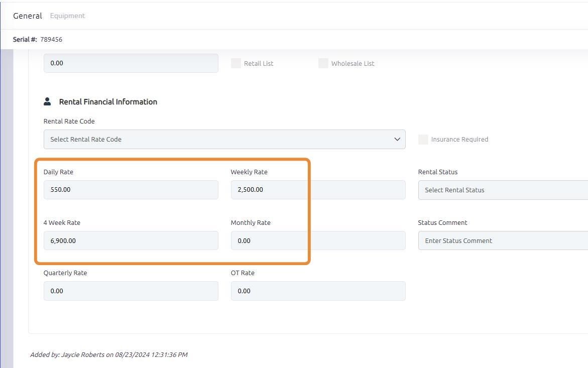Click the Rental Financial Information heading
Image resolution: width=588 pixels, height=368 pixels.
point(108,102)
